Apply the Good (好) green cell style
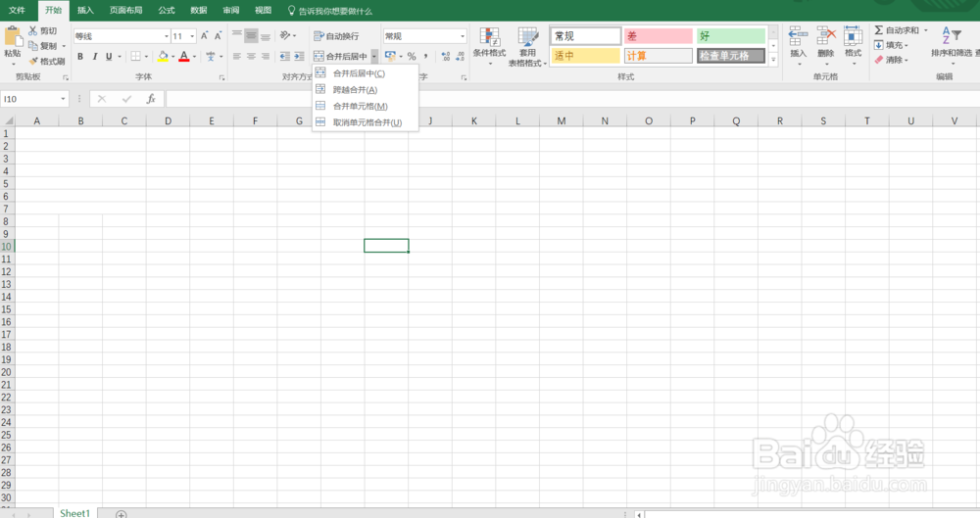This screenshot has height=518, width=980. [x=731, y=35]
